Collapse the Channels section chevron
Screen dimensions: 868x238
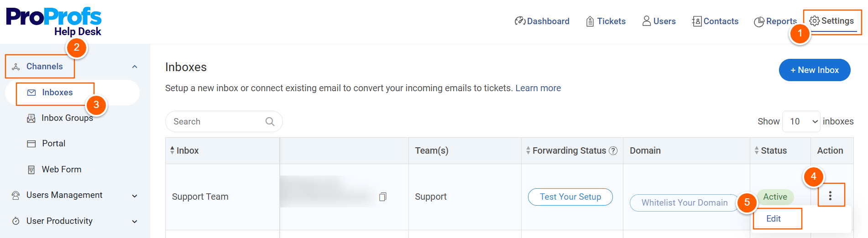pos(135,67)
